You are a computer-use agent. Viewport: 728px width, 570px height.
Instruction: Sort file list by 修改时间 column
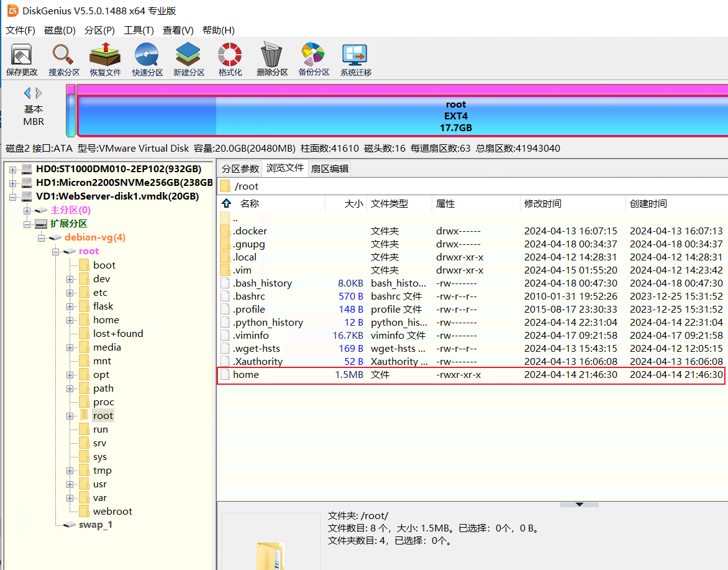pyautogui.click(x=543, y=203)
